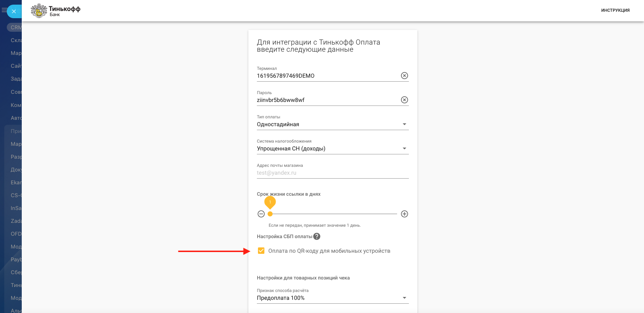
Task: Increase link lifetime with plus icon
Action: tap(404, 214)
